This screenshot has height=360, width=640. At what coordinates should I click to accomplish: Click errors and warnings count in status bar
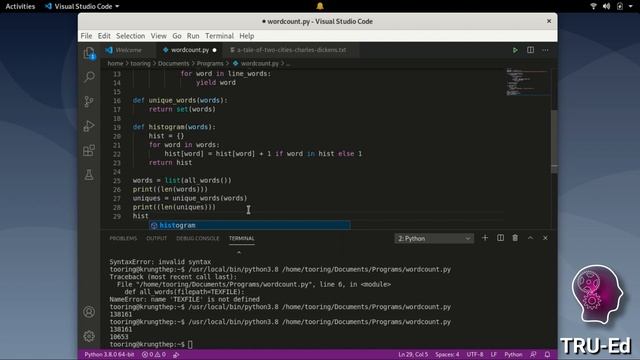click(x=153, y=354)
